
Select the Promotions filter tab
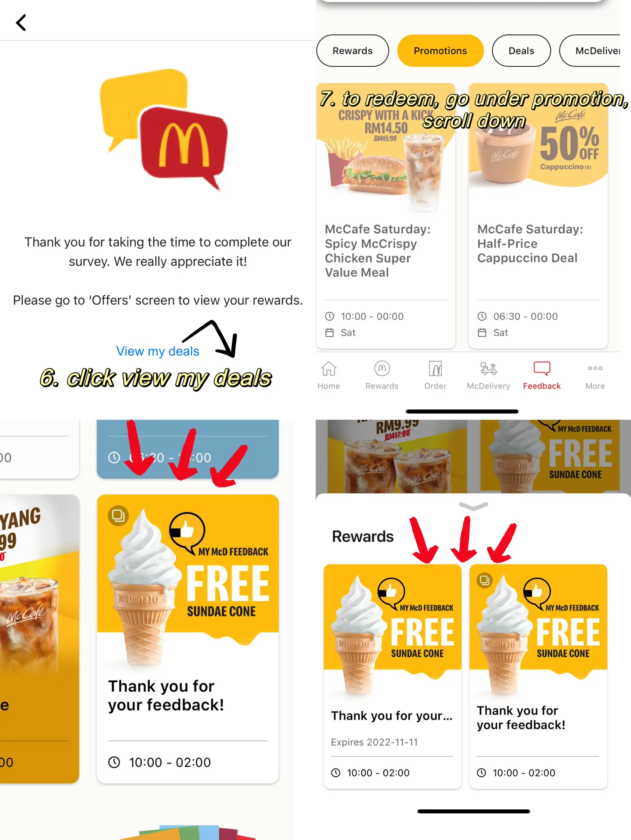(x=440, y=51)
